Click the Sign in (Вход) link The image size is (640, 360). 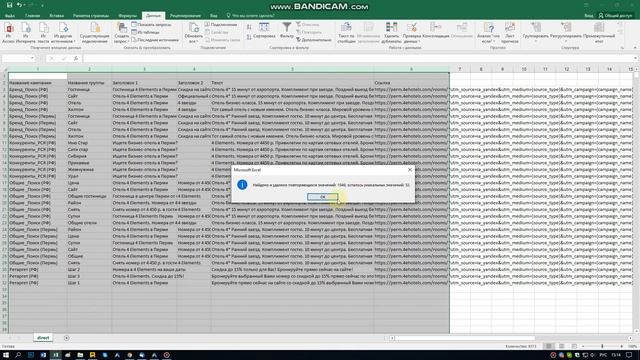click(x=589, y=16)
